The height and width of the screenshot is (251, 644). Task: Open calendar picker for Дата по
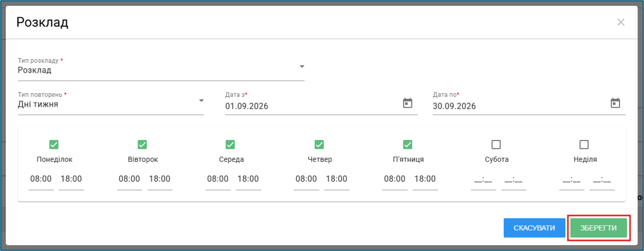click(615, 103)
